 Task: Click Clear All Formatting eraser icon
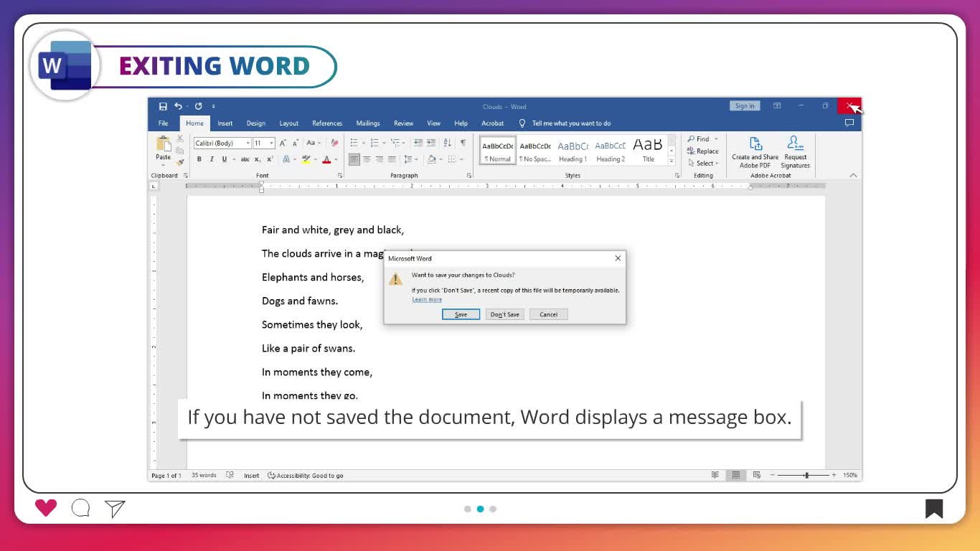coord(334,143)
